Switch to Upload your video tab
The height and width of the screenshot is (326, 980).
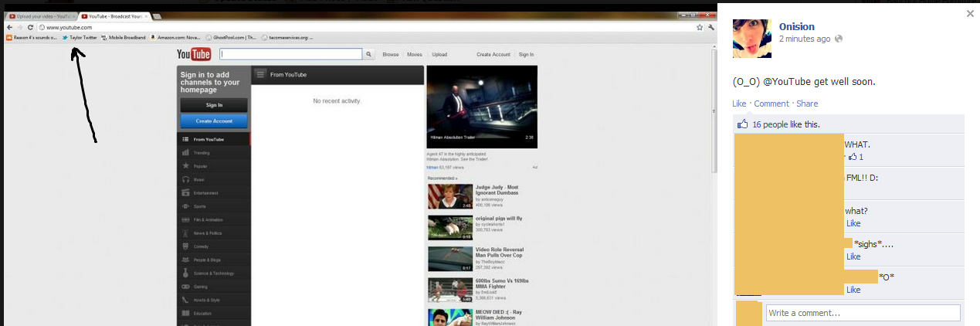click(42, 16)
